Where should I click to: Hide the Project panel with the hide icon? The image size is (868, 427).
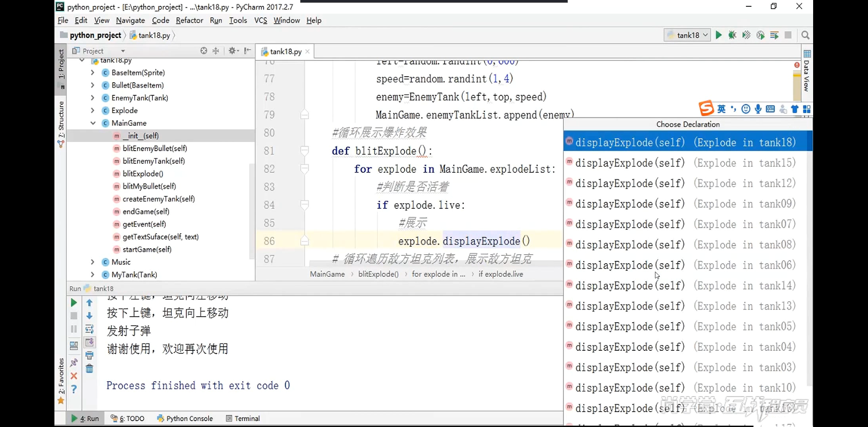pos(247,51)
